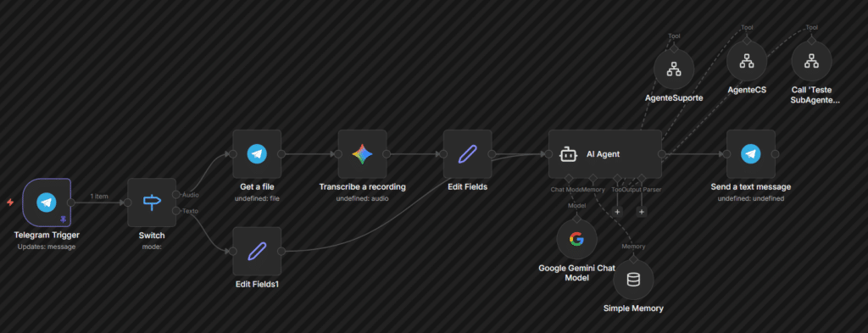The image size is (868, 333).
Task: Add an Output Parser via plus button
Action: tap(641, 211)
